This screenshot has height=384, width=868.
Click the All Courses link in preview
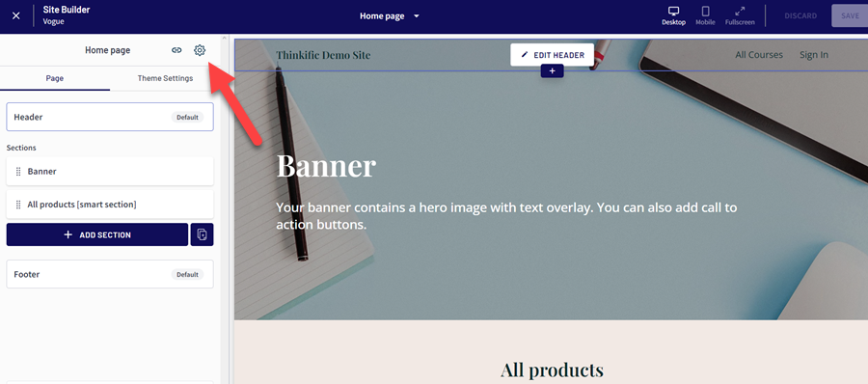(759, 55)
